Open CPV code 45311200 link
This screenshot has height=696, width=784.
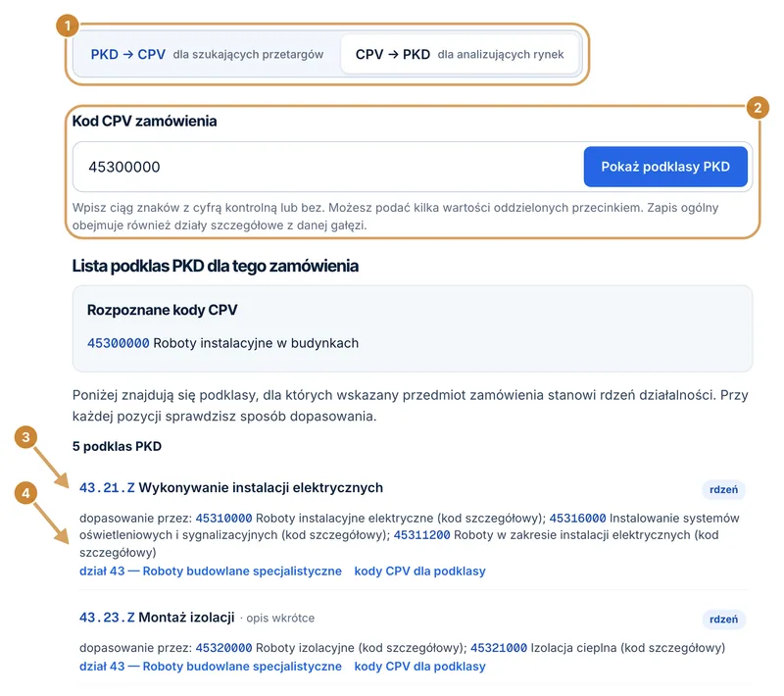click(x=422, y=535)
